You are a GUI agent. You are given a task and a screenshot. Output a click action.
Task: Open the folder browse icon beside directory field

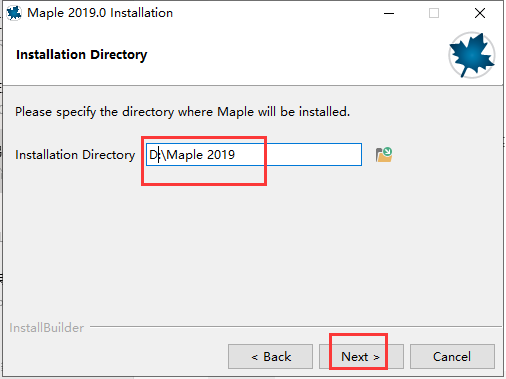pos(384,155)
